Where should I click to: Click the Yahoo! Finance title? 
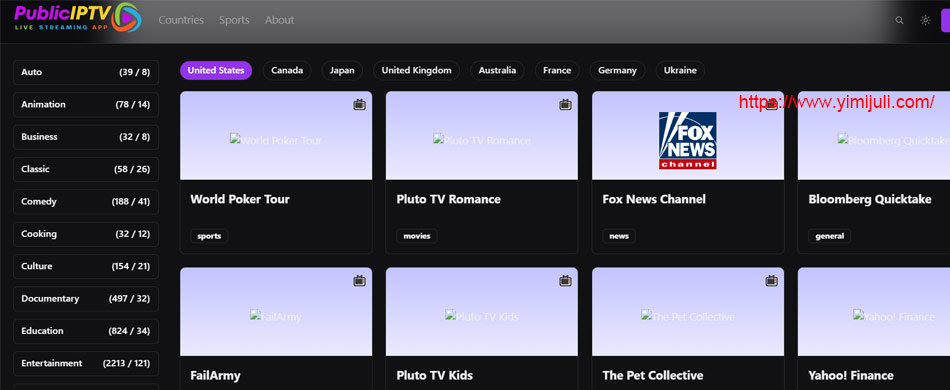851,375
